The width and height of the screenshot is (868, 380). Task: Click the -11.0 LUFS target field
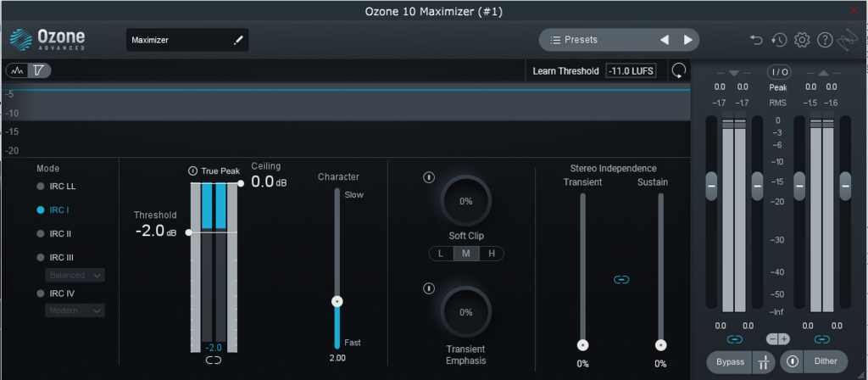click(x=631, y=71)
